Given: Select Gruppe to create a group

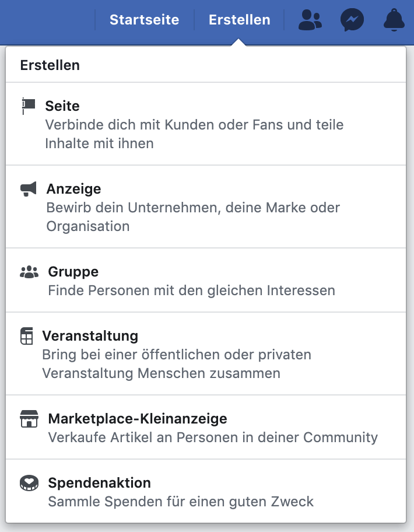Looking at the screenshot, I should point(73,272).
